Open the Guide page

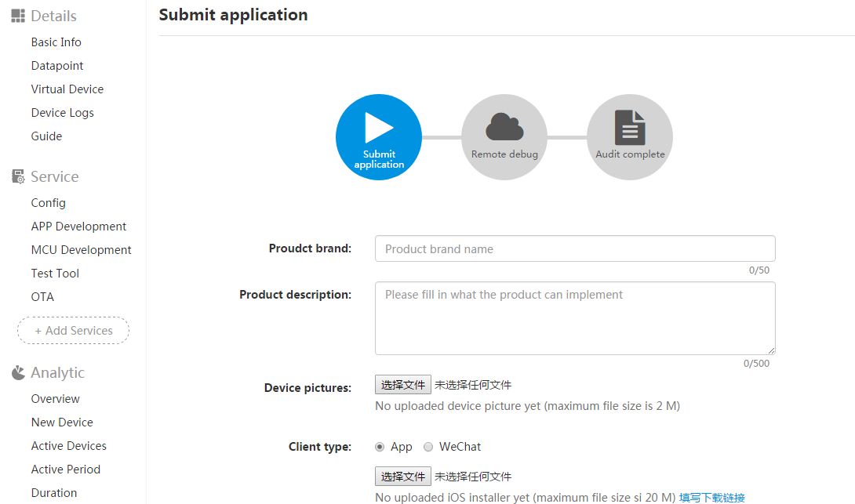point(46,136)
